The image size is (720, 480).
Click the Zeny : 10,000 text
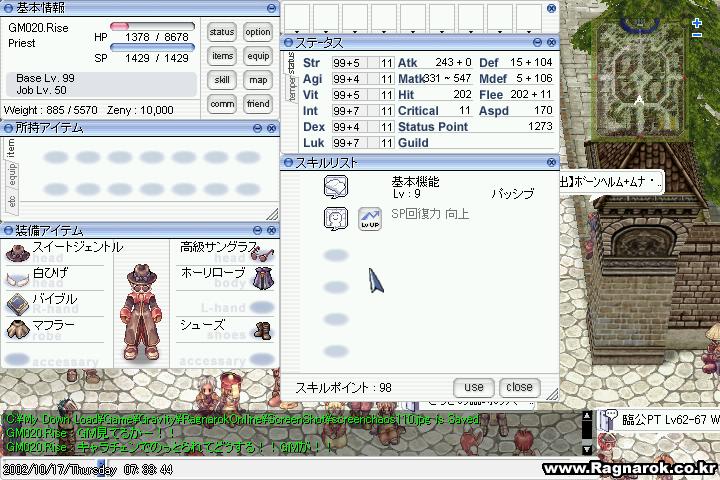140,110
